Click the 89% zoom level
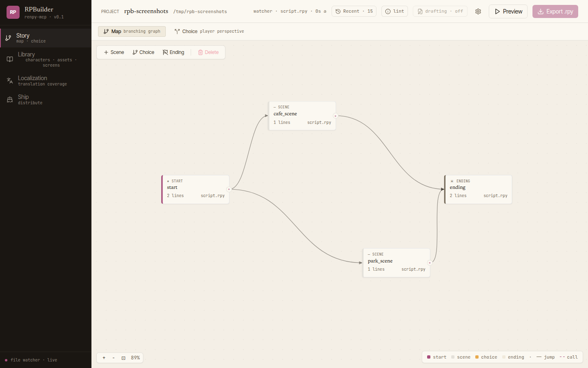This screenshot has width=588, height=368. pos(136,358)
